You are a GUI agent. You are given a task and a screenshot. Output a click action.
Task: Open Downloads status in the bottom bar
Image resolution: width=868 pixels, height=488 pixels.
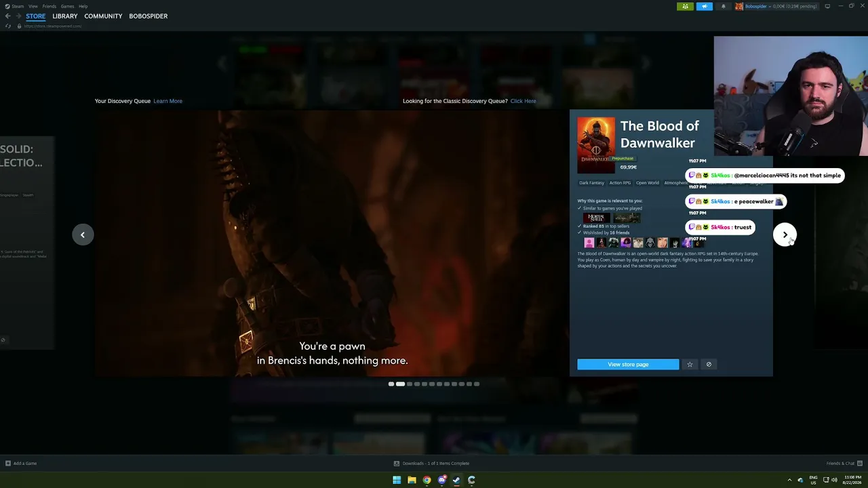[431, 464]
